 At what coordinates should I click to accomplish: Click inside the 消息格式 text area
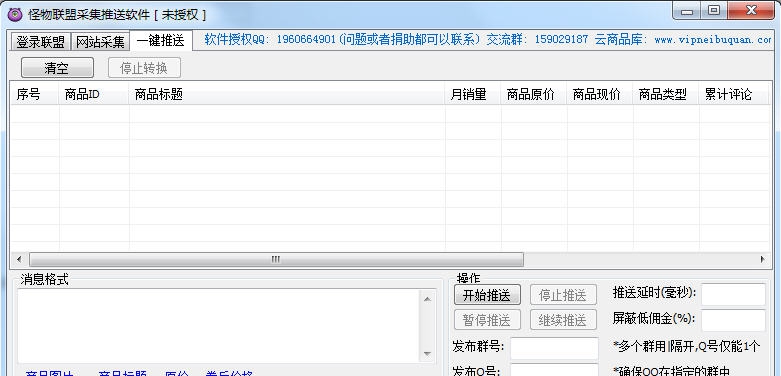coord(219,326)
